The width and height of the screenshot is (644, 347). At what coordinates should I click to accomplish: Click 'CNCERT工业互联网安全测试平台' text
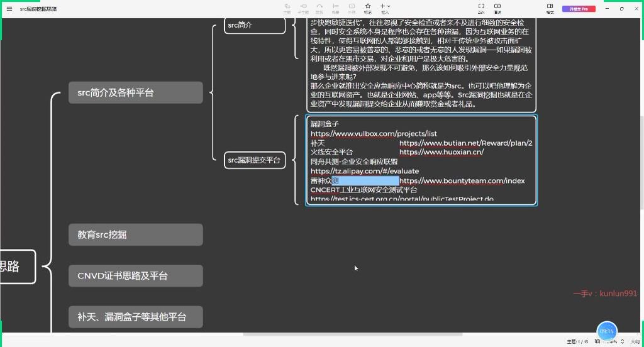point(364,190)
